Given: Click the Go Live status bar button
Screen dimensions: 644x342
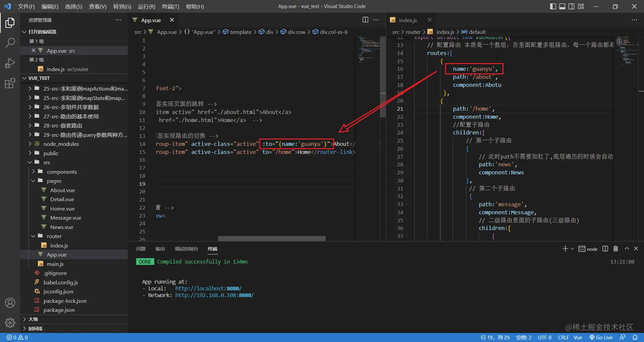Looking at the screenshot, I should click(x=601, y=337).
